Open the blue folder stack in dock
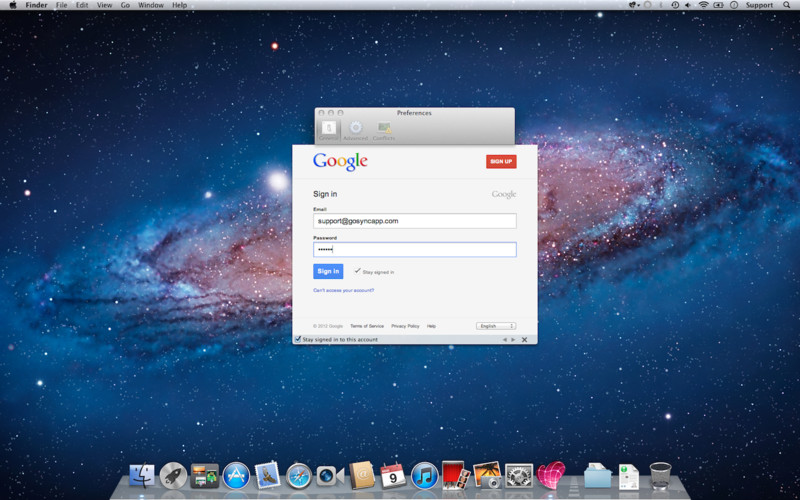The height and width of the screenshot is (500, 800). click(x=597, y=476)
